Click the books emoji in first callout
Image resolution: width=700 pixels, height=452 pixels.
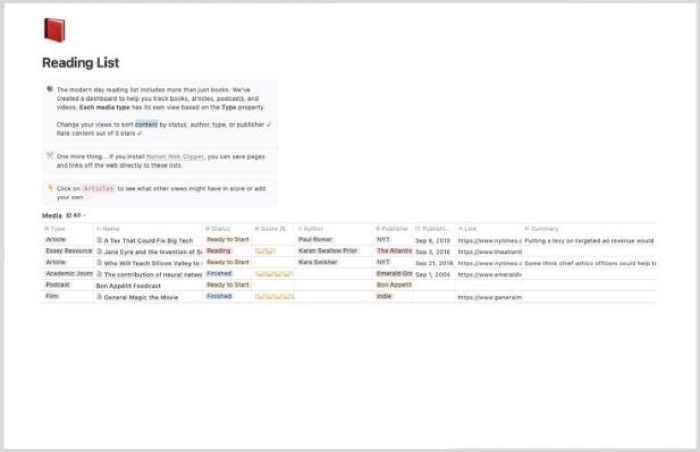click(50, 89)
